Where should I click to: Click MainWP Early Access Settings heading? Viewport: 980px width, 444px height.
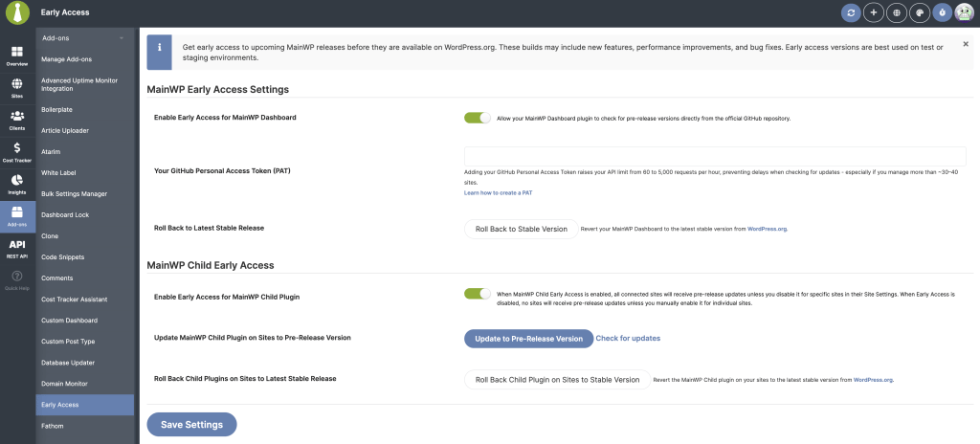[217, 89]
